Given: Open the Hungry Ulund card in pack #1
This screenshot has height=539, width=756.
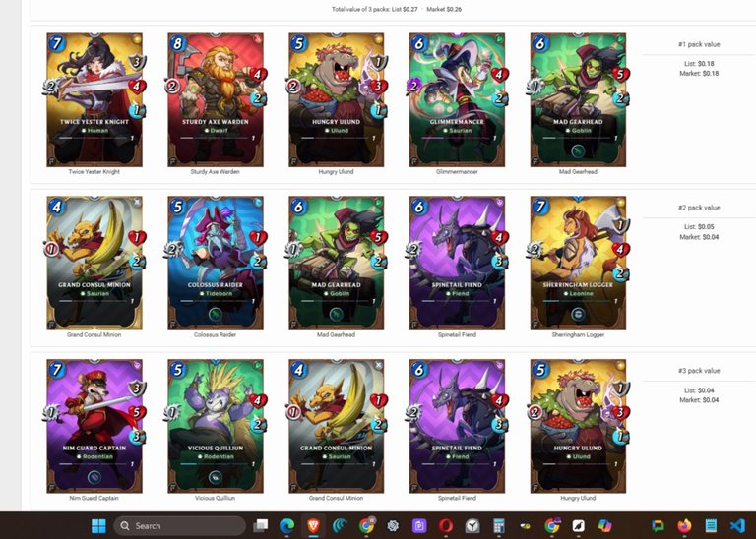Looking at the screenshot, I should (337, 99).
